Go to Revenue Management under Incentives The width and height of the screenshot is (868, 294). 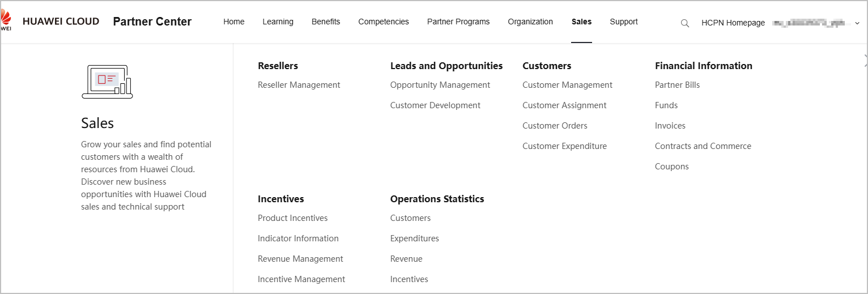click(300, 259)
